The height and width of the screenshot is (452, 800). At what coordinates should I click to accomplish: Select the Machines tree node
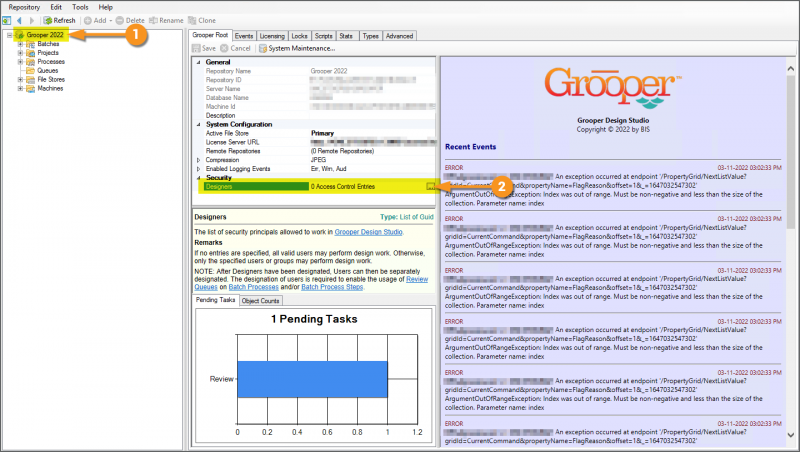click(x=50, y=88)
